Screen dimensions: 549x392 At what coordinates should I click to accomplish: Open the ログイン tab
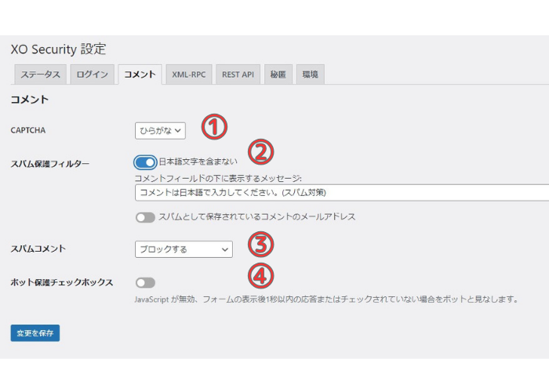tap(92, 74)
